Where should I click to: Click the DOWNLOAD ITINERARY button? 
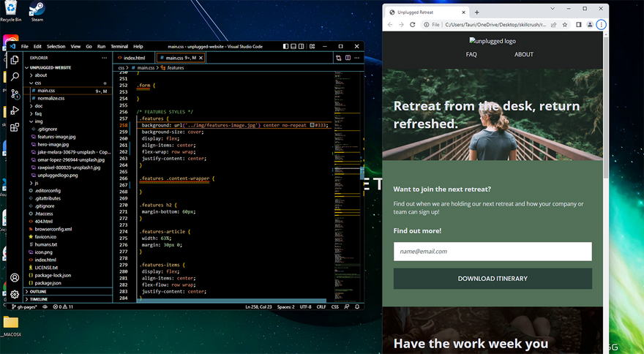(x=493, y=279)
